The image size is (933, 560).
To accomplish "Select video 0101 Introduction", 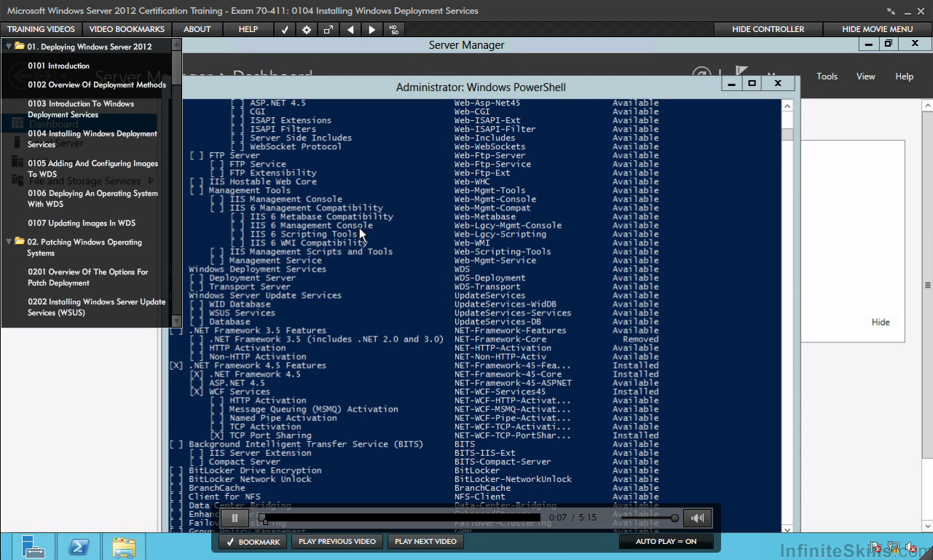I will [59, 66].
